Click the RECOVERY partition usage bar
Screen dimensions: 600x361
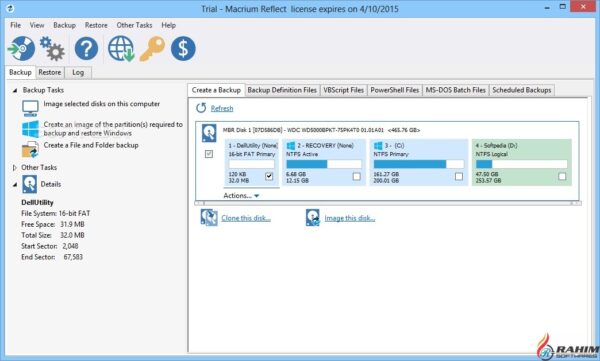pos(324,164)
